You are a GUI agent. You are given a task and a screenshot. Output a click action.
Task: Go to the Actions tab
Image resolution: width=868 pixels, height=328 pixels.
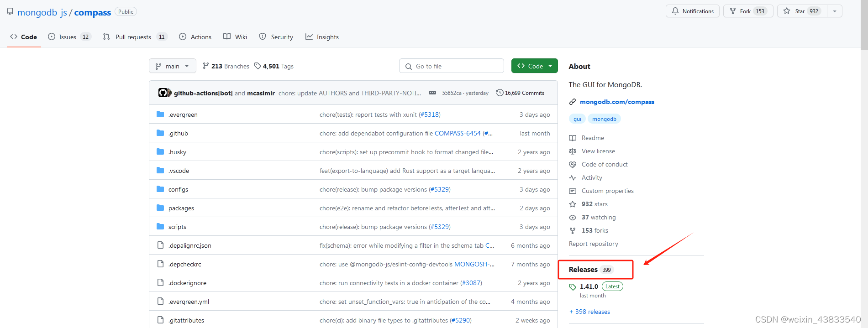click(195, 37)
